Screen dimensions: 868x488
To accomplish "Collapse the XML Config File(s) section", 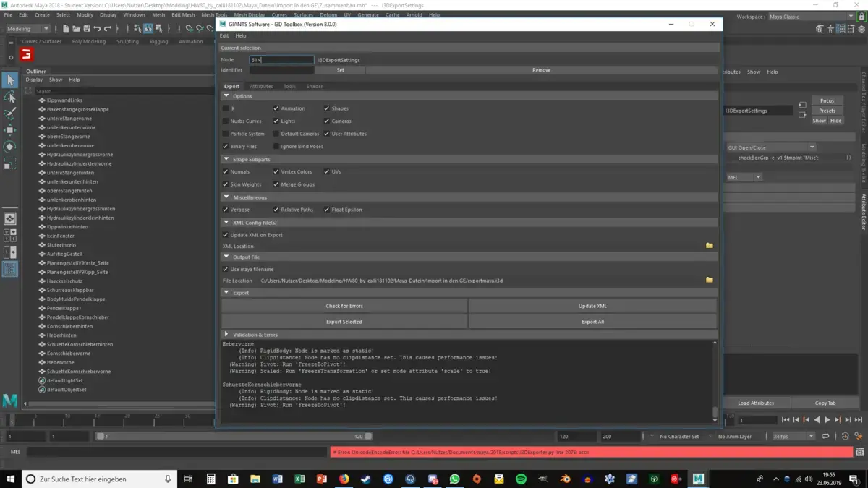I will (x=226, y=223).
